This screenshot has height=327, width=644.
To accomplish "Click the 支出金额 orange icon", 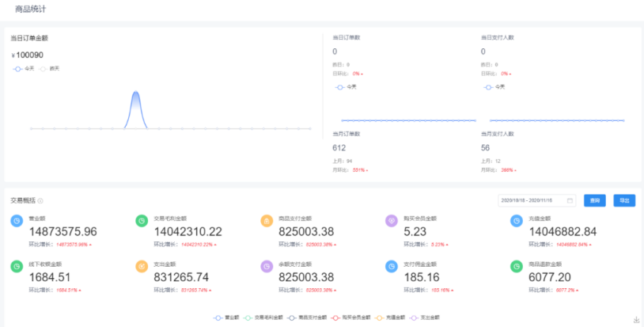I will 141,267.
